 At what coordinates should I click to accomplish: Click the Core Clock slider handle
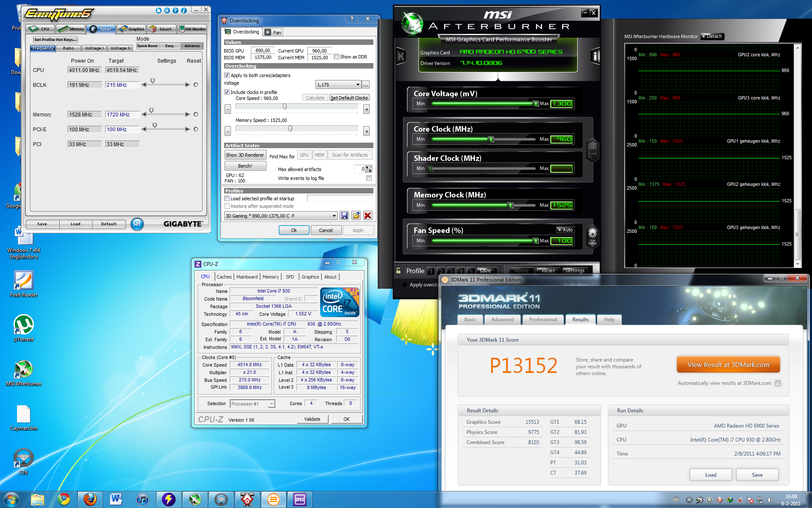point(491,139)
